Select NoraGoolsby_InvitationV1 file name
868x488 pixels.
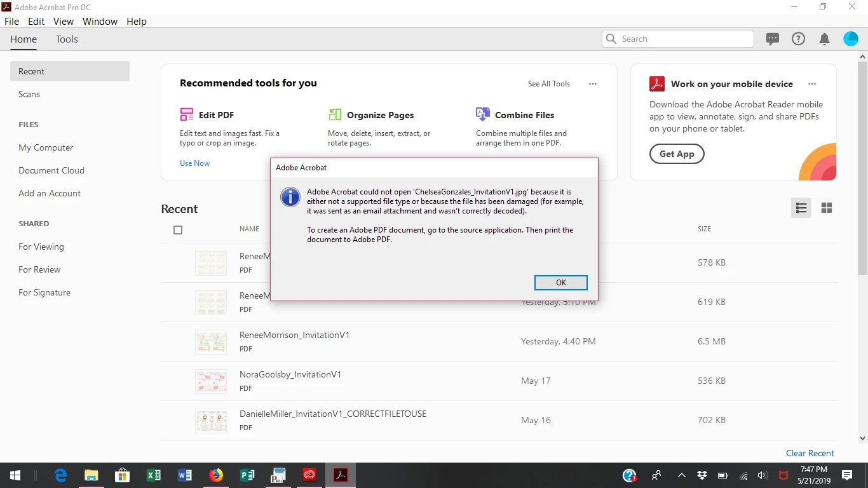[290, 374]
